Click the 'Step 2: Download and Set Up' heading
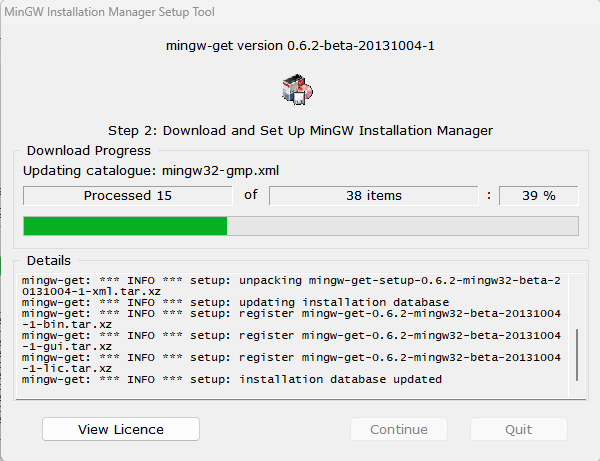This screenshot has width=600, height=461. coord(300,131)
